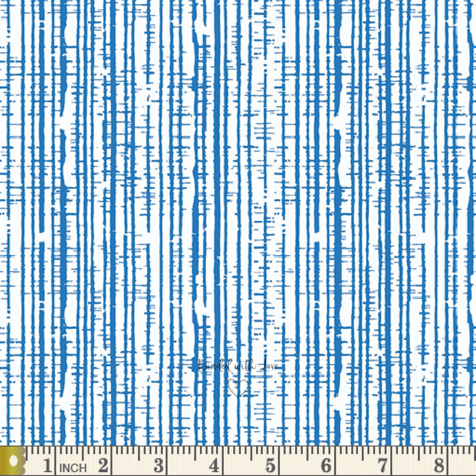Image resolution: width=476 pixels, height=476 pixels.
Task: Tap the number 5 on the tape measure
Action: click(x=270, y=465)
